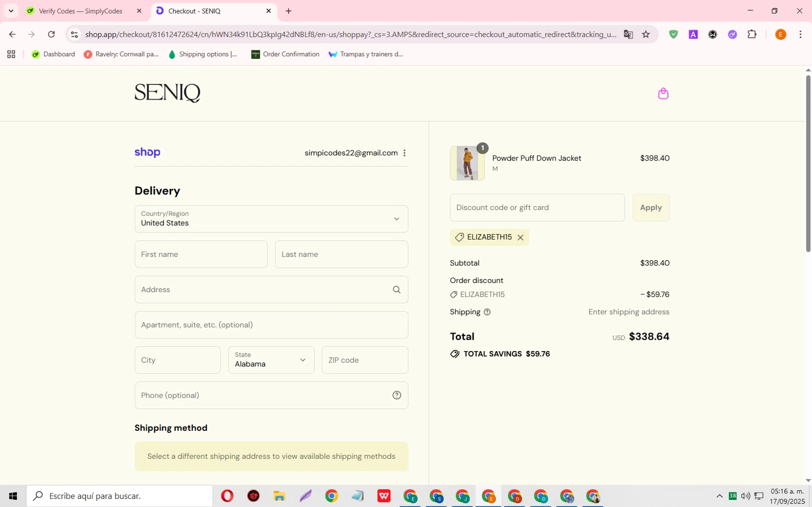Open the apps grid in bookmarks bar

click(x=11, y=54)
